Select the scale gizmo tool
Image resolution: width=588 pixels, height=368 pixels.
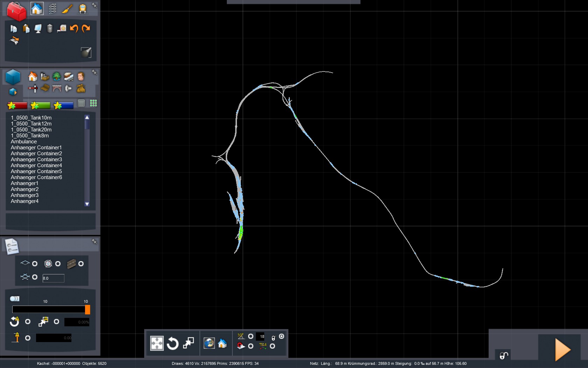click(188, 343)
